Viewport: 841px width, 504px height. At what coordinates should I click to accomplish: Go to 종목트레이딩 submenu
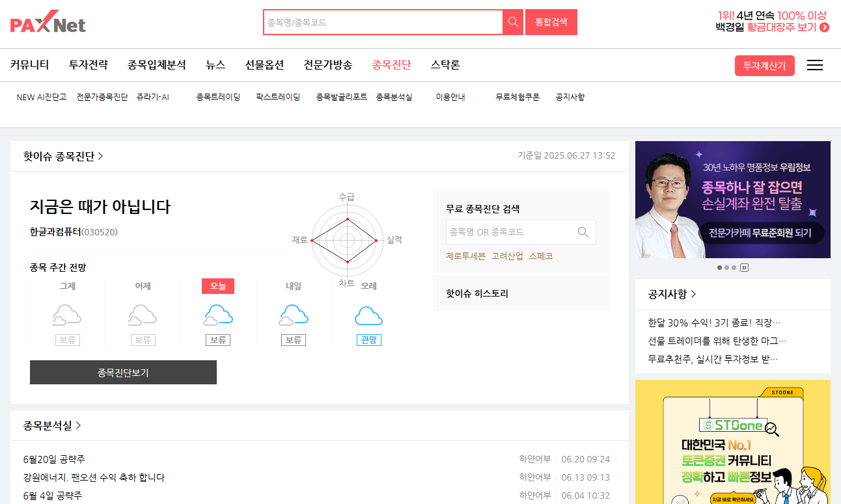click(218, 97)
